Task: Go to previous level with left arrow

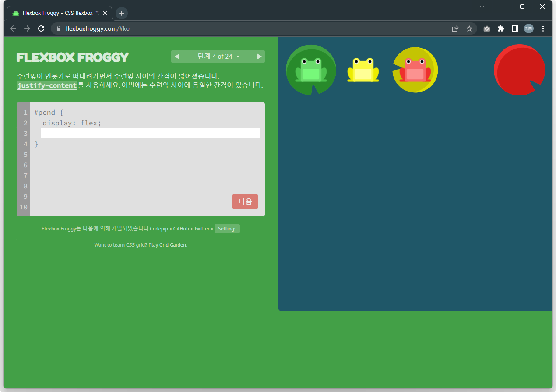Action: tap(177, 57)
